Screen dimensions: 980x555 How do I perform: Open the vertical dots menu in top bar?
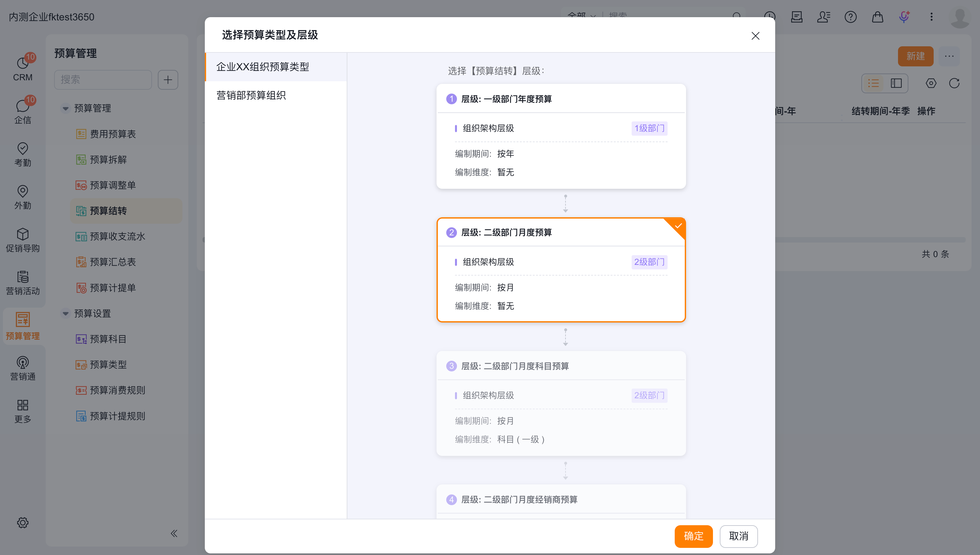point(932,17)
